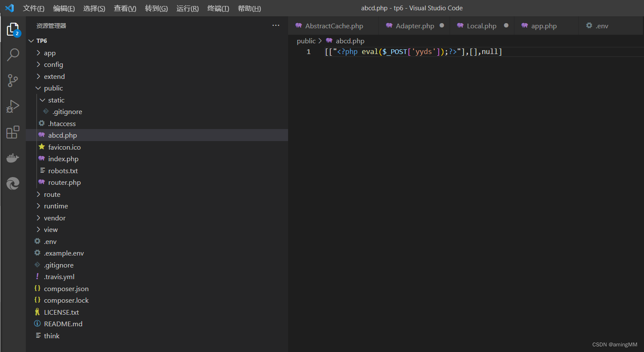Image resolution: width=644 pixels, height=352 pixels.
Task: Switch to the Local.php tab
Action: pyautogui.click(x=481, y=26)
